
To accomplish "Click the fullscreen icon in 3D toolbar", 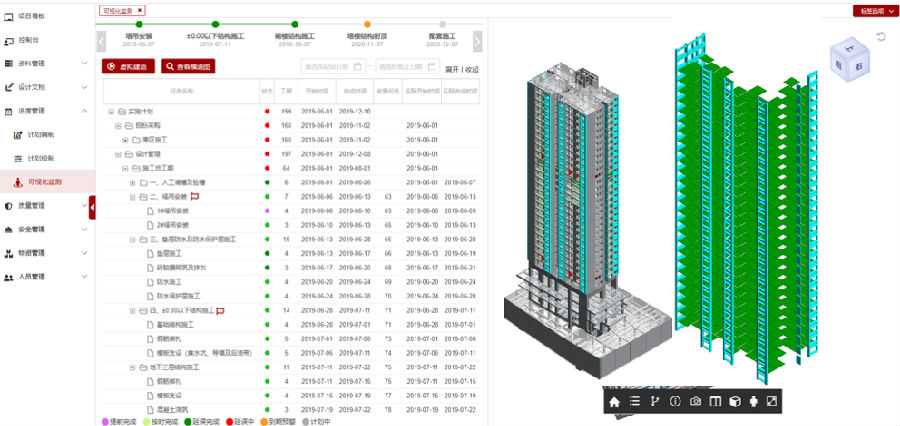I will [x=772, y=401].
